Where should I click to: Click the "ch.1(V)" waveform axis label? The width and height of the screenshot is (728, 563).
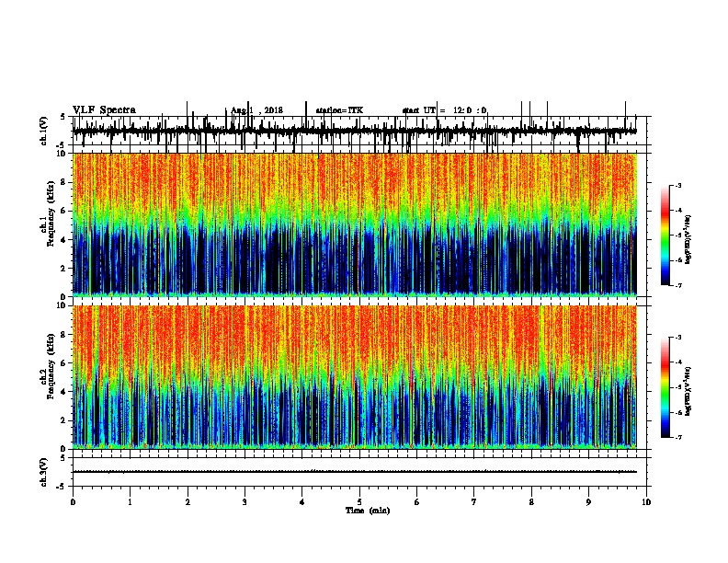point(43,131)
